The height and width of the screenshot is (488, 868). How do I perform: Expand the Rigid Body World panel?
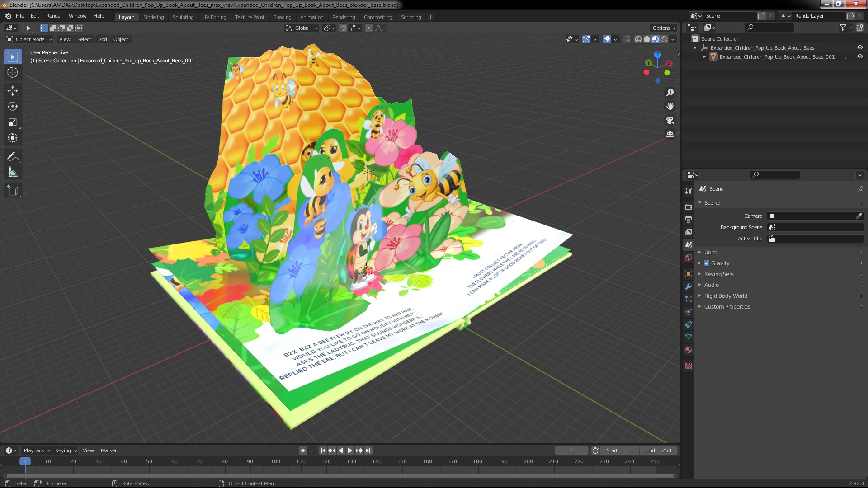(725, 296)
